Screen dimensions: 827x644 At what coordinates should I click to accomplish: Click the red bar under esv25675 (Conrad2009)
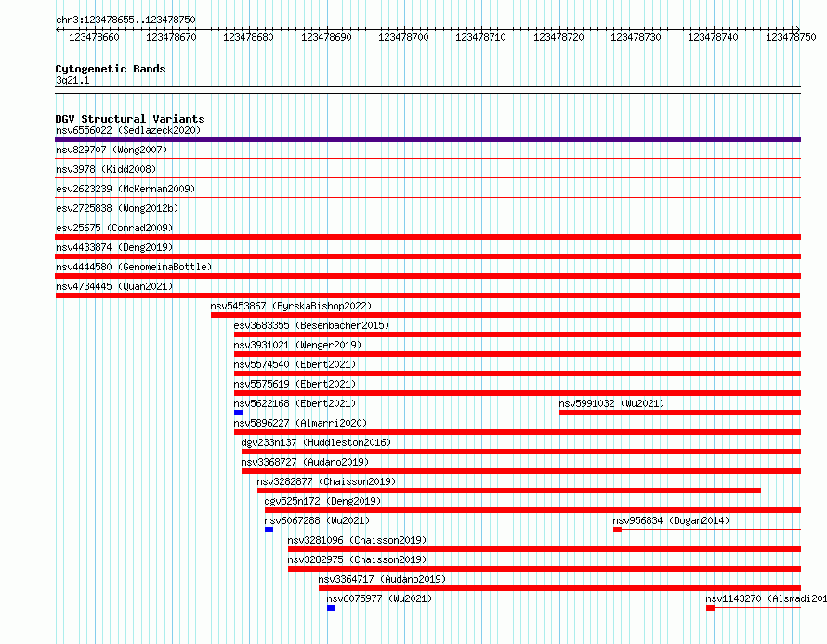coord(427,237)
